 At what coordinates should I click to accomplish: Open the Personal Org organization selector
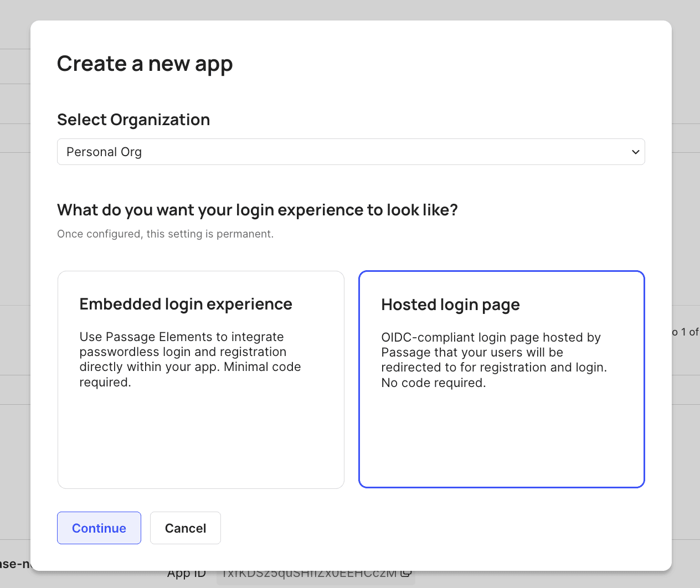click(x=351, y=151)
